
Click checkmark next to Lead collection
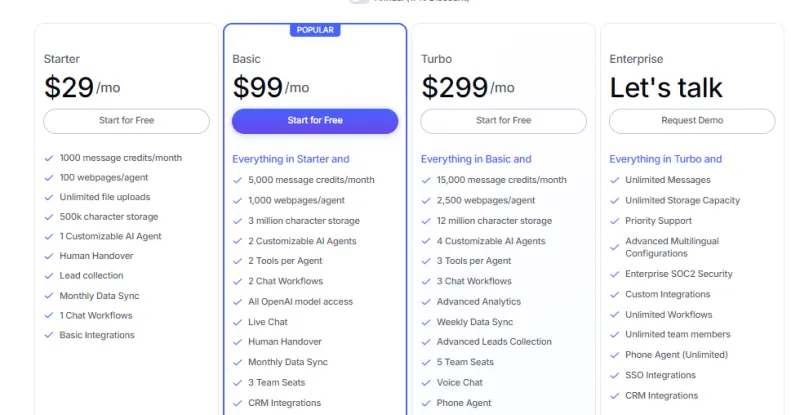(49, 276)
